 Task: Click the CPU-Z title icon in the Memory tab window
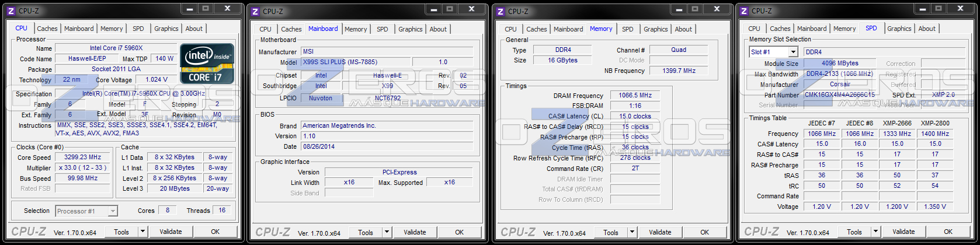coord(501,11)
